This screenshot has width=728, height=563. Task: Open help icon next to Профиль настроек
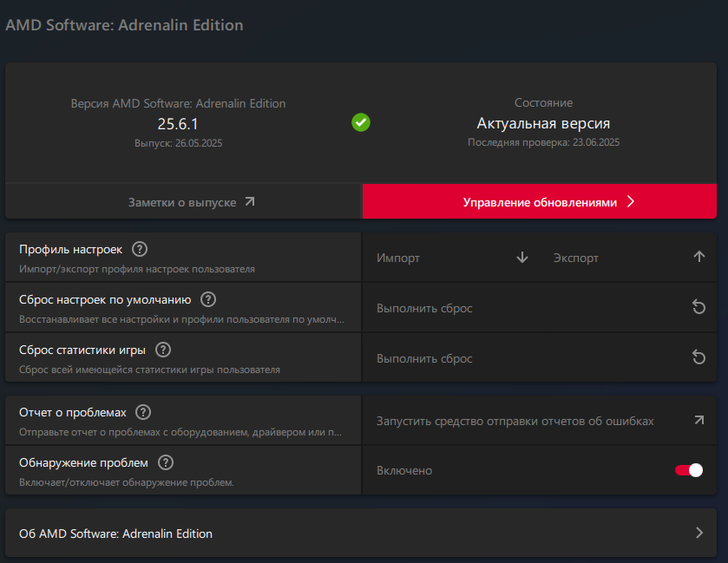point(140,249)
